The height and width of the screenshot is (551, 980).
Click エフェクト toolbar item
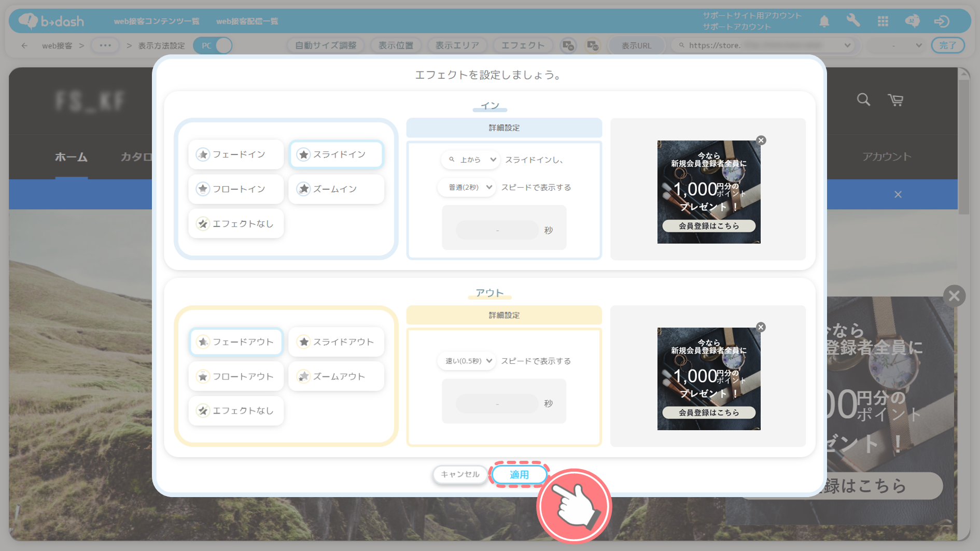click(x=523, y=46)
